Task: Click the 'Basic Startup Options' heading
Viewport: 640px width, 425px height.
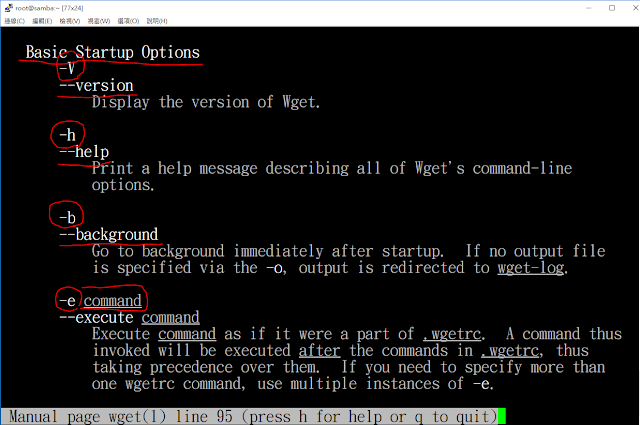Action: (x=113, y=52)
